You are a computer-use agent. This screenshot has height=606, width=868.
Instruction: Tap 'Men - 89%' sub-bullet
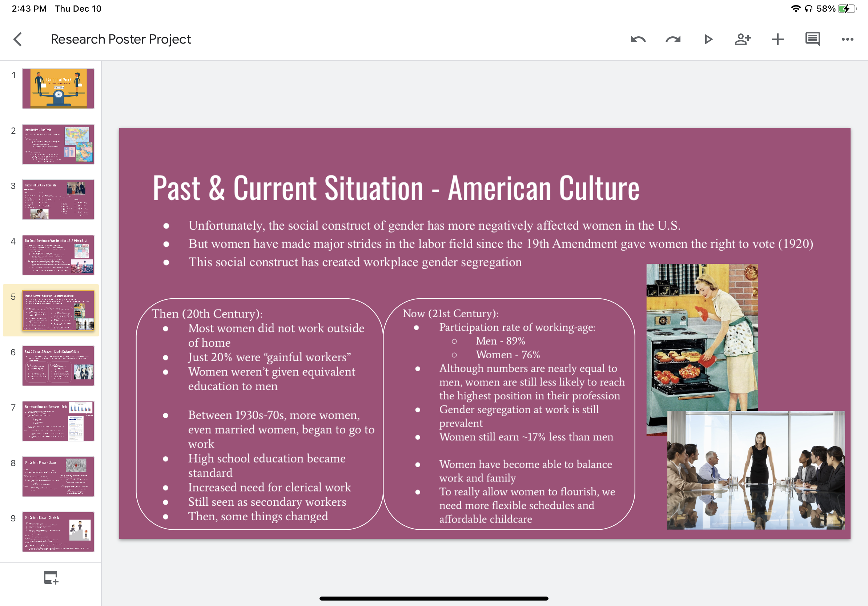[500, 341]
